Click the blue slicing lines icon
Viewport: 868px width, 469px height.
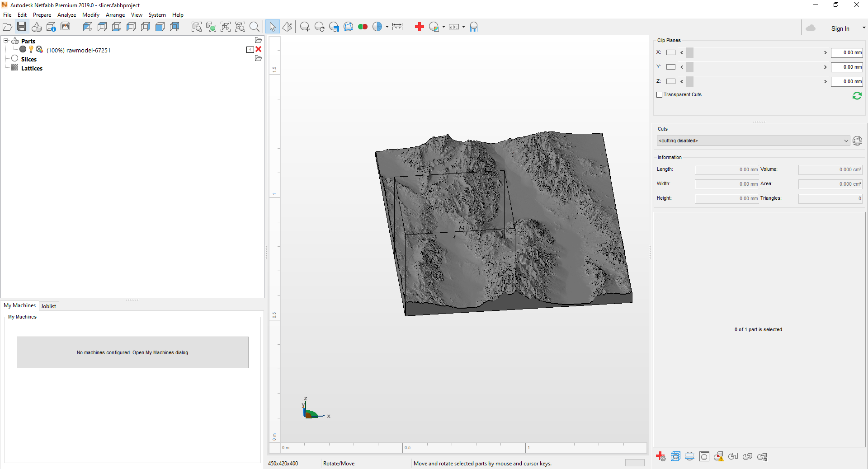click(x=690, y=457)
